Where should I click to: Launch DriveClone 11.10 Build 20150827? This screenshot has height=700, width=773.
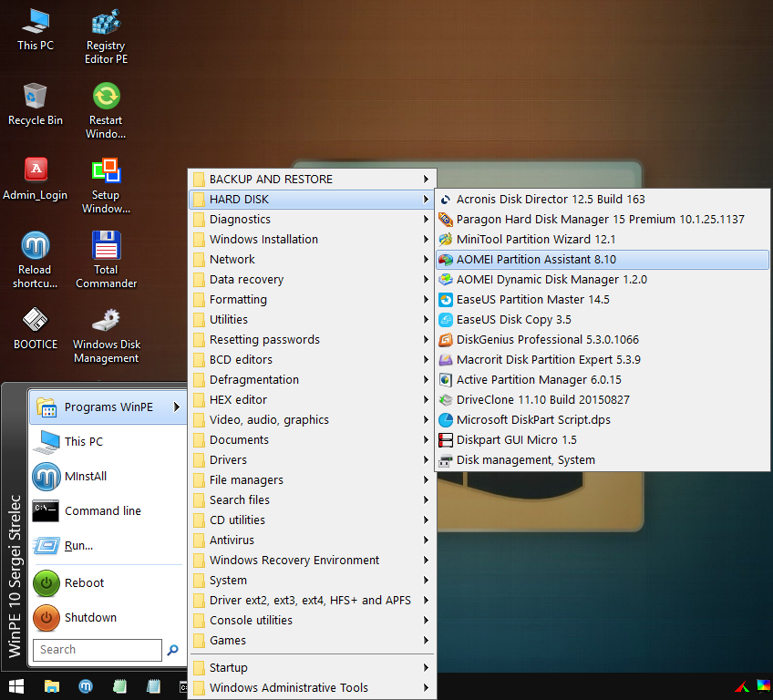pyautogui.click(x=602, y=400)
